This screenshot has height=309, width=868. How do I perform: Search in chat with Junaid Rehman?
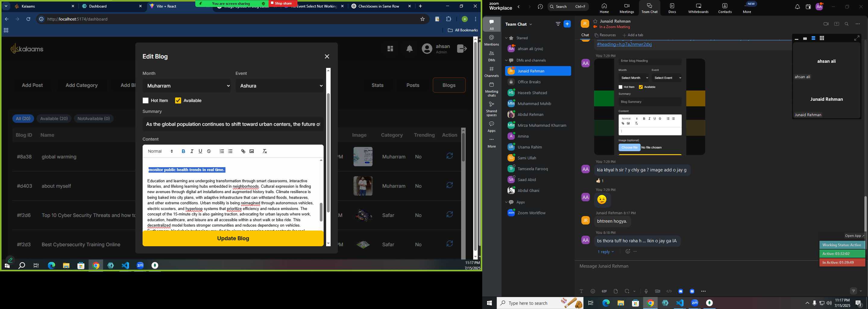point(847,24)
